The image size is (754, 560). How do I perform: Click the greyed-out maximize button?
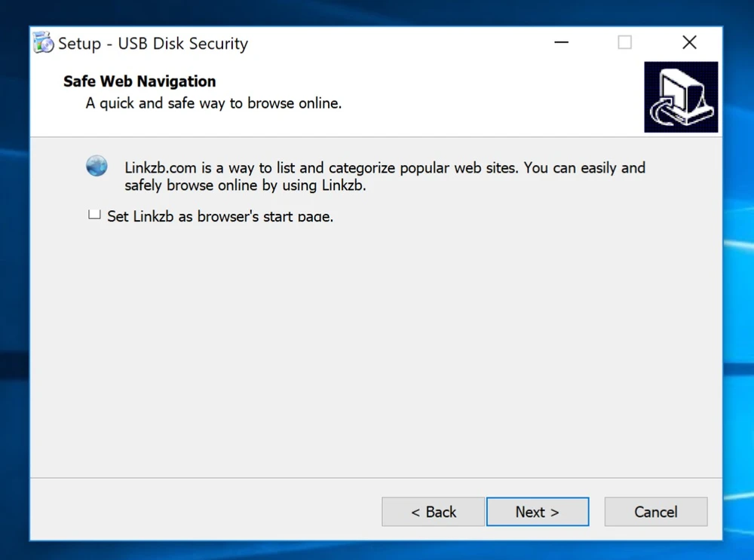tap(624, 43)
